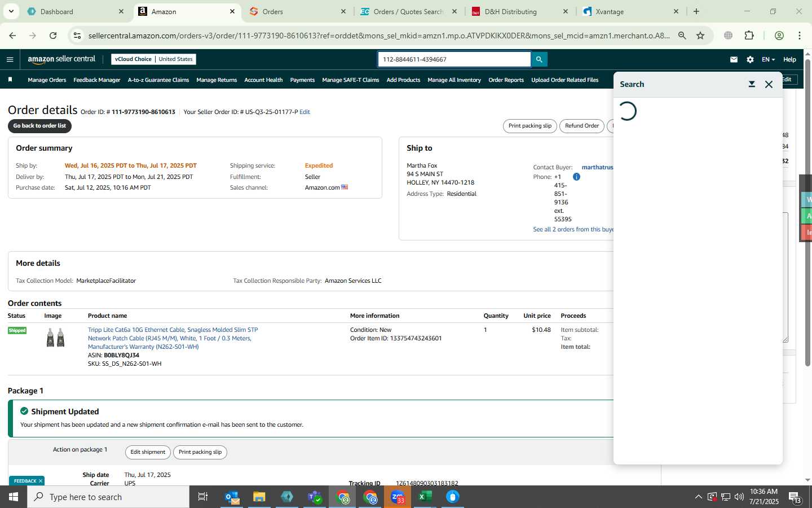The height and width of the screenshot is (508, 812).
Task: View site information icon in address bar
Action: pyautogui.click(x=77, y=36)
